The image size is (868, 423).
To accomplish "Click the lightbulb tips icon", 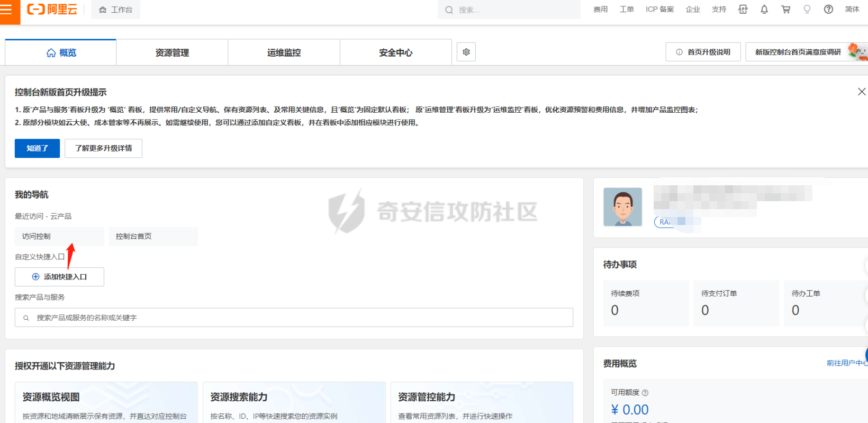I will point(807,10).
